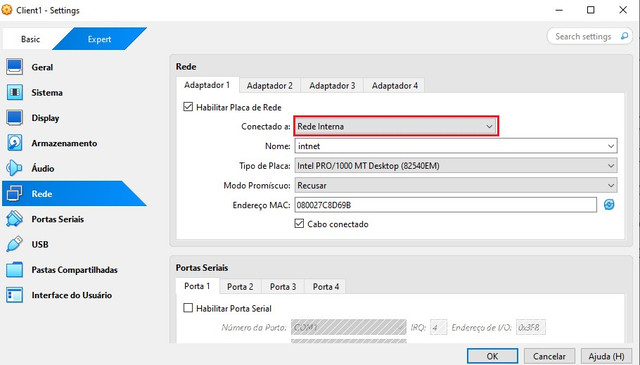The image size is (640, 365).
Task: Switch to the Basic mode tab
Action: pos(31,39)
